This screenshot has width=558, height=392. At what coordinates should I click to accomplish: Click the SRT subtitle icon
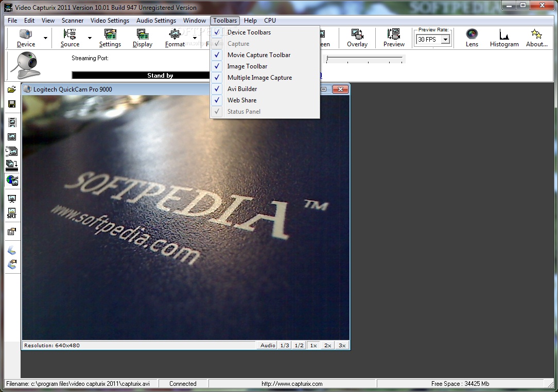12,213
